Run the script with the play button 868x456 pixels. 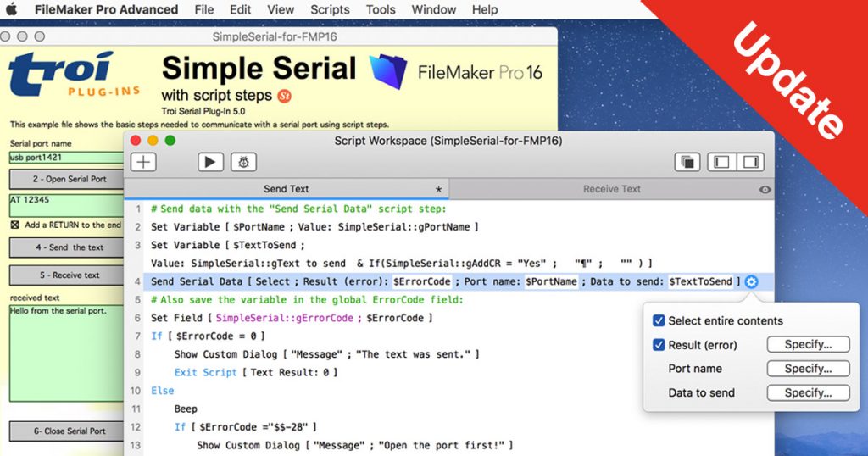click(210, 162)
